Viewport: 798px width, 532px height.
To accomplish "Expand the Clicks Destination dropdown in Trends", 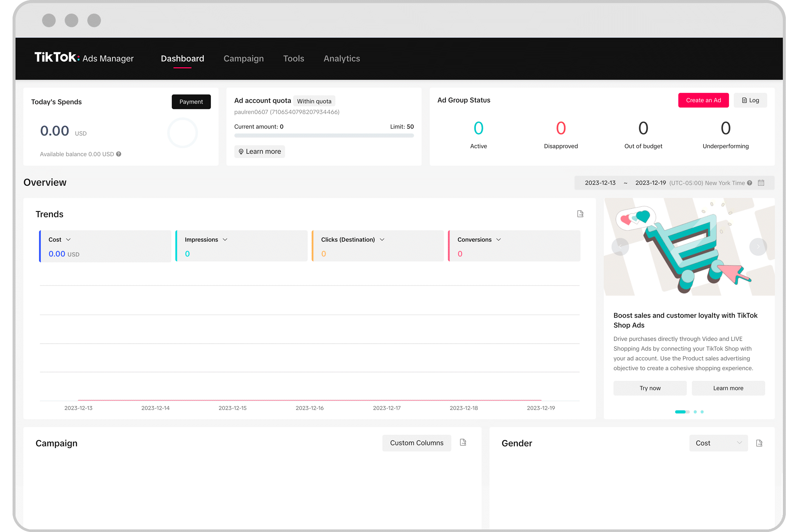I will click(x=382, y=239).
